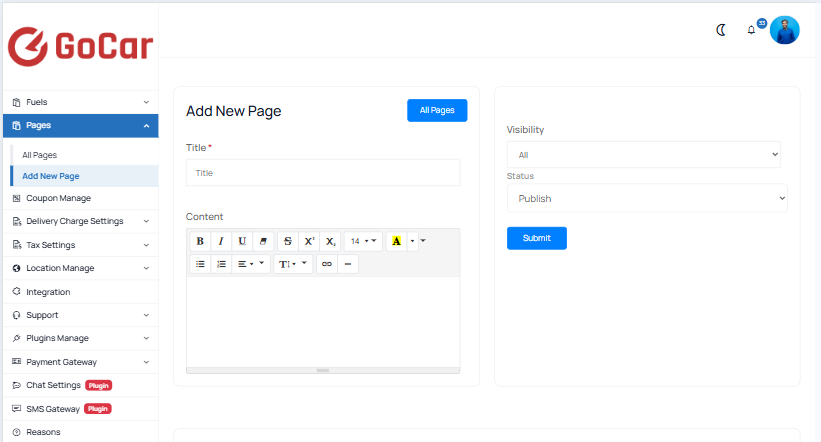
Task: Open the font size 14 dropdown
Action: (363, 241)
